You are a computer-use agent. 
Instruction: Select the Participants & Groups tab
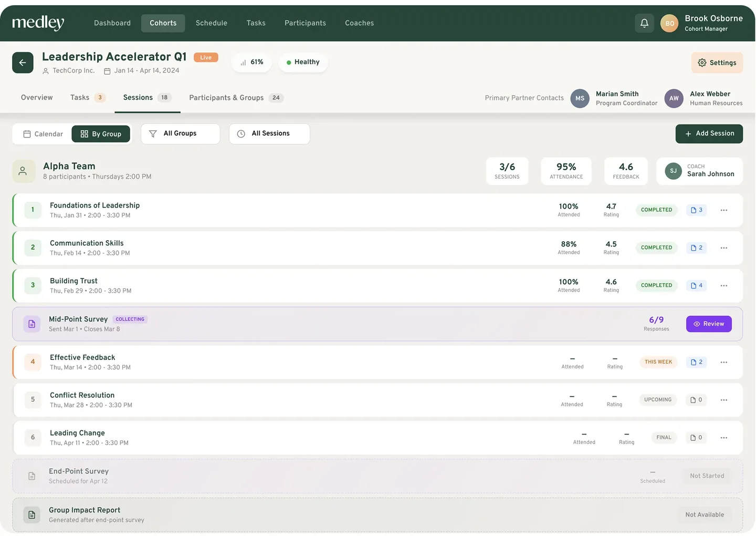(x=236, y=98)
